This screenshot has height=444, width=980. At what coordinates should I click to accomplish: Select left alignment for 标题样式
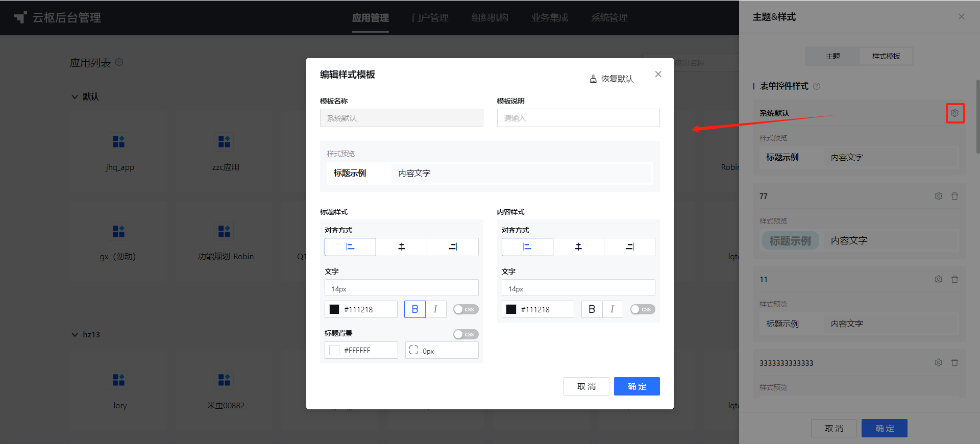(x=350, y=247)
